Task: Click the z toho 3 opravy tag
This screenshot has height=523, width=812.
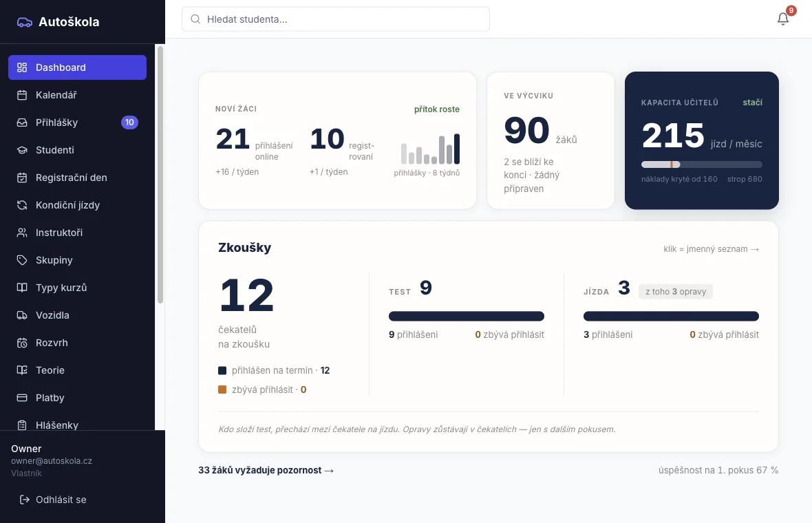Action: 676,292
